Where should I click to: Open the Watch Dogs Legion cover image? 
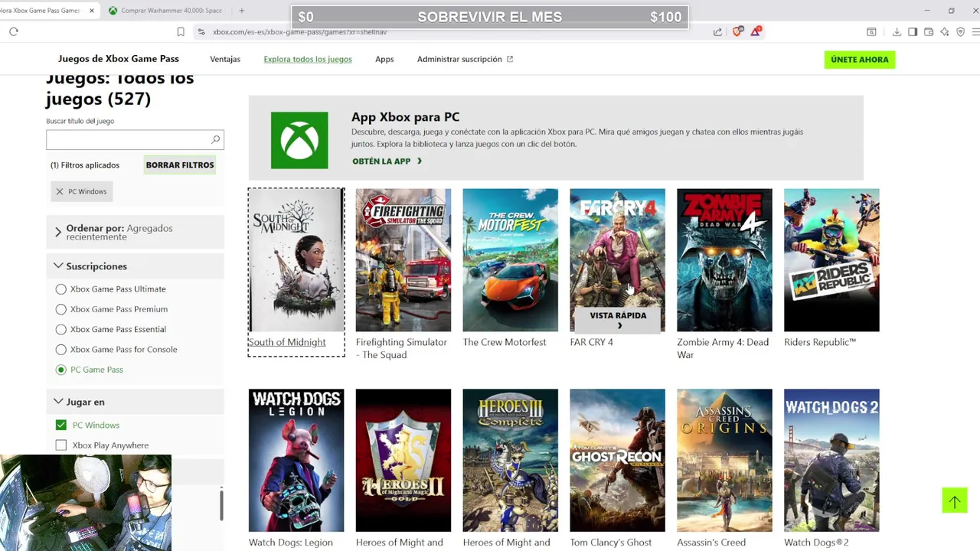pos(296,460)
